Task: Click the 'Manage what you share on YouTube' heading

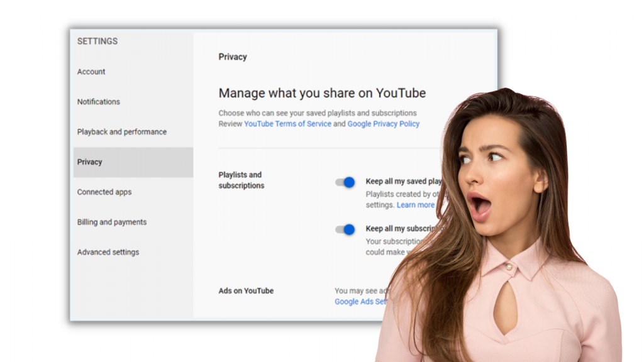Action: (322, 93)
